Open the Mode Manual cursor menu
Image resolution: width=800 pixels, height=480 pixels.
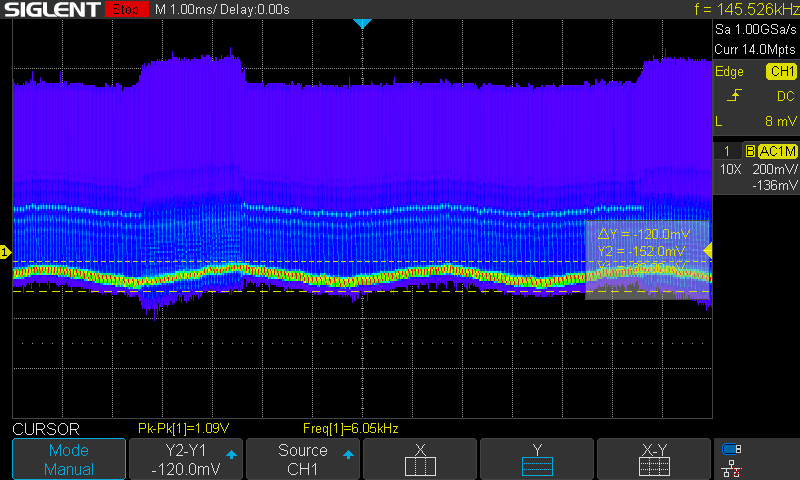point(69,460)
